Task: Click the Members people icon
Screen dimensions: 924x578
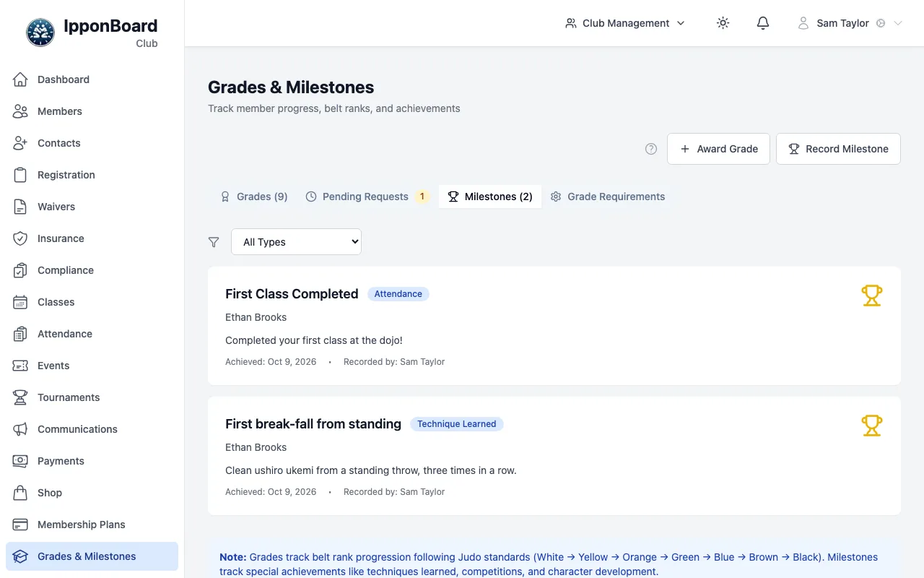Action: 20,111
